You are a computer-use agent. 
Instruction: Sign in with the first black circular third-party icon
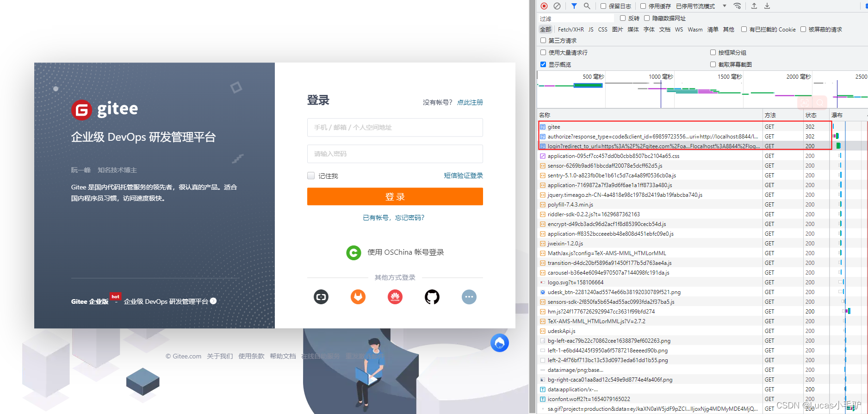(321, 297)
